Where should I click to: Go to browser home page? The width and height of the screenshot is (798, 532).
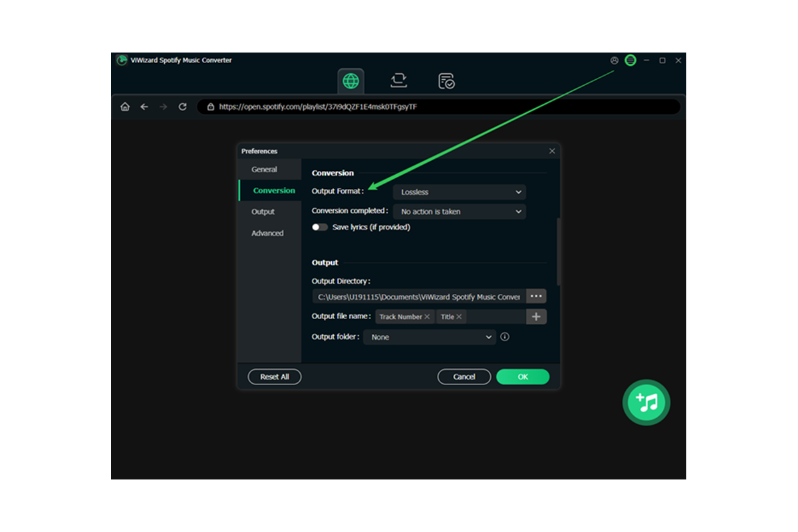point(124,106)
